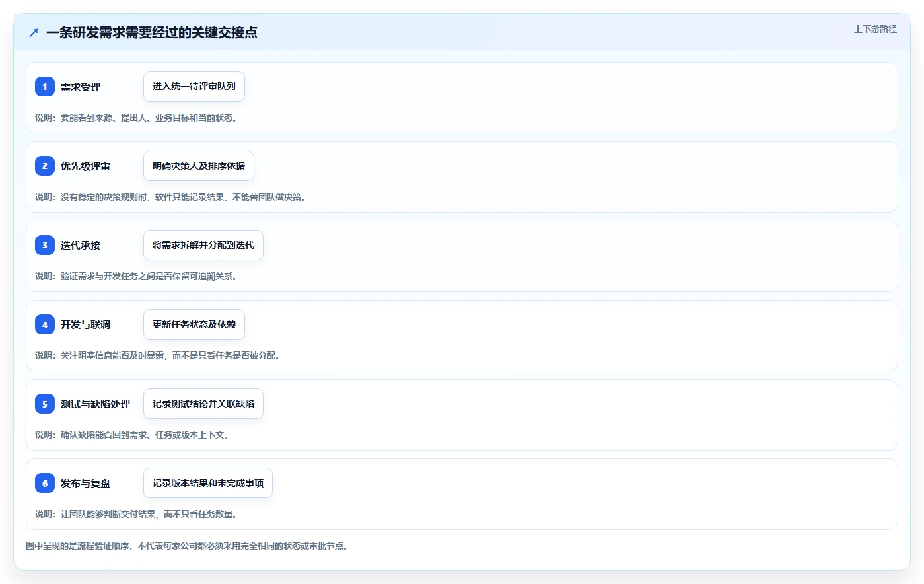This screenshot has width=924, height=584.
Task: Click the arrow icon beside the header title
Action: [34, 32]
